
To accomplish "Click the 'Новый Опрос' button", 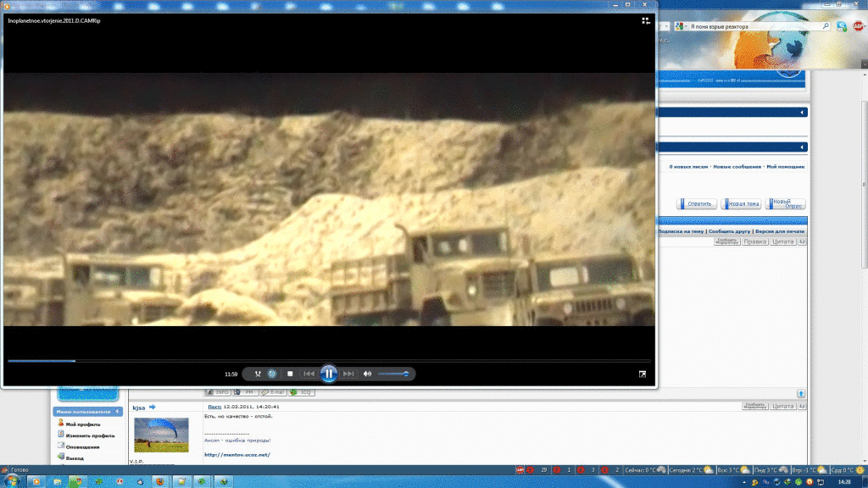I will (785, 203).
